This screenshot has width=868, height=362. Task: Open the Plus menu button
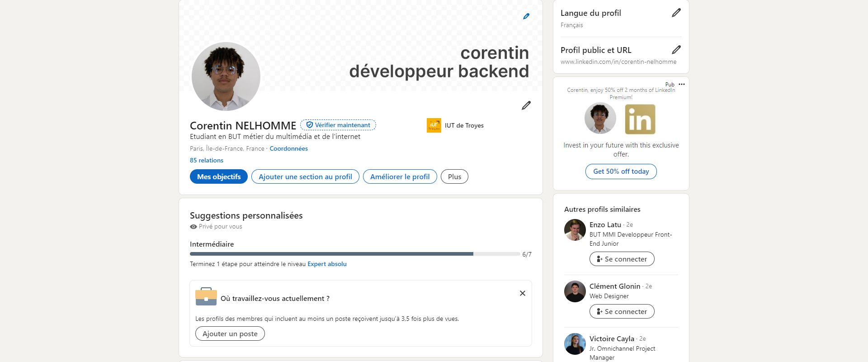(454, 176)
